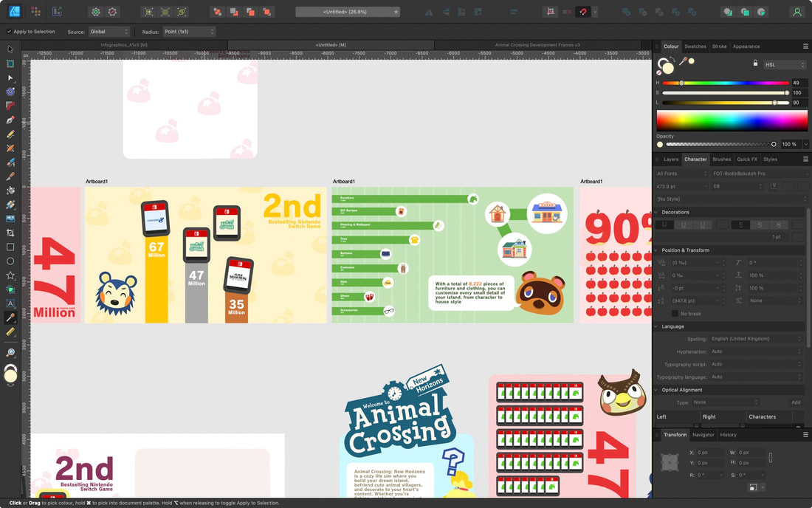Select the Pencil tool

[10, 134]
